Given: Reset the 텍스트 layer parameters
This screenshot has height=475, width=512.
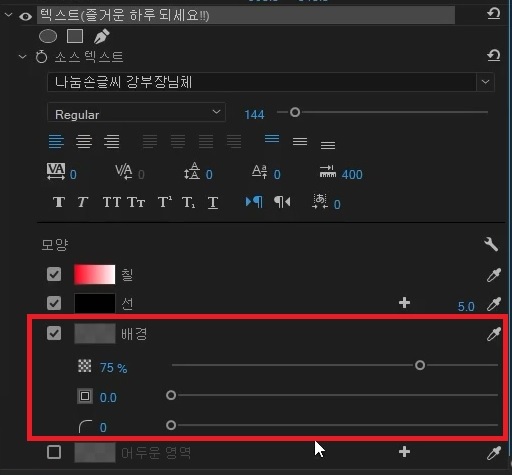Looking at the screenshot, I should pos(493,14).
